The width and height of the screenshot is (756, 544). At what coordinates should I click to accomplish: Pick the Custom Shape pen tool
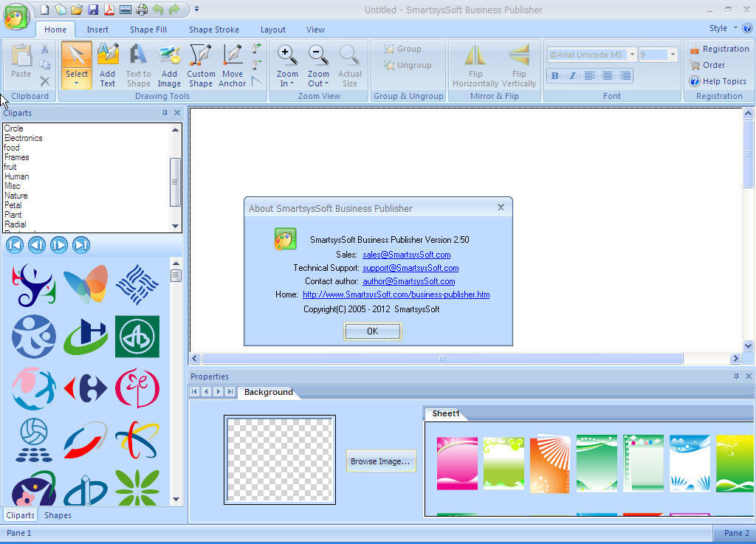(x=201, y=64)
